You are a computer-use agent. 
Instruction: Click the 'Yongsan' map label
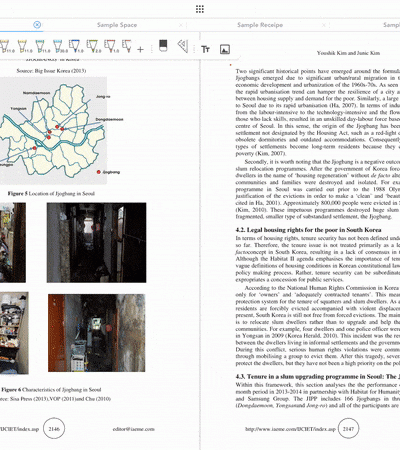[18, 108]
